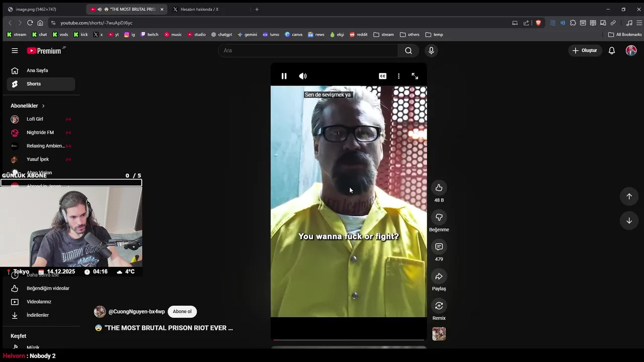Open the browser menu hamburger icon
Screen dimensions: 644x362
point(639,23)
